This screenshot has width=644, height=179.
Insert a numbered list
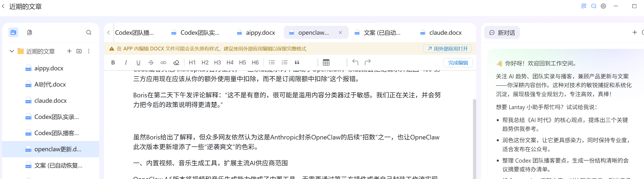tap(284, 62)
